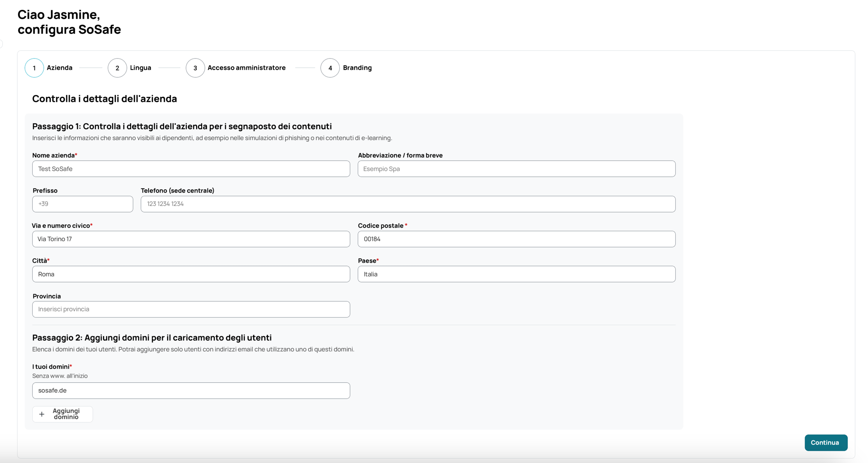This screenshot has height=463, width=868.
Task: Click the step 2 circle for Lingua
Action: (x=117, y=68)
